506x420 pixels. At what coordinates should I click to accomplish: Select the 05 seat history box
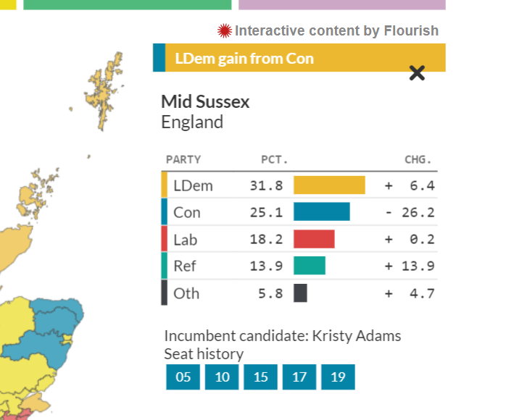coord(183,377)
